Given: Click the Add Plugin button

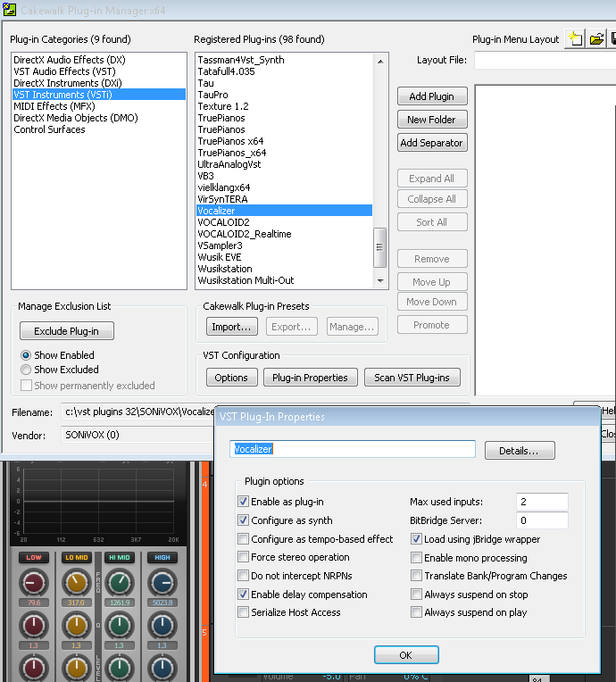Looking at the screenshot, I should (x=432, y=96).
